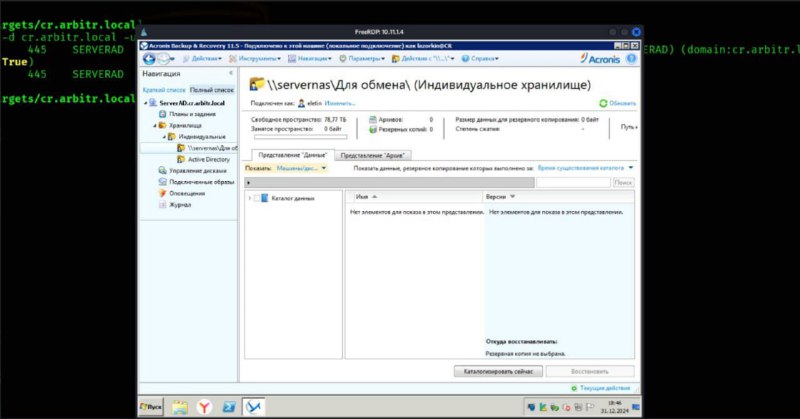Viewport: 800px width, 419px height.
Task: Check the Каталог данных checkbox
Action: tap(257, 198)
